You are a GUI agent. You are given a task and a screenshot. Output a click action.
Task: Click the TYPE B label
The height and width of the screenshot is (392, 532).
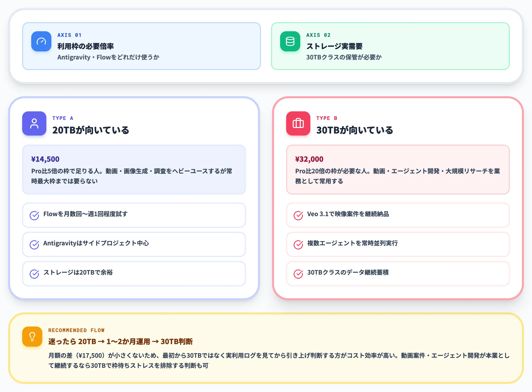(x=327, y=118)
